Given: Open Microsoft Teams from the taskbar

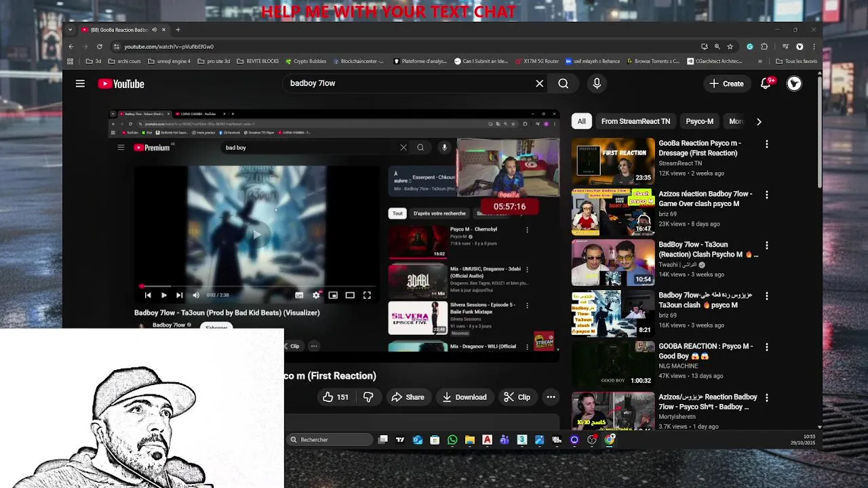Looking at the screenshot, I should (x=505, y=440).
